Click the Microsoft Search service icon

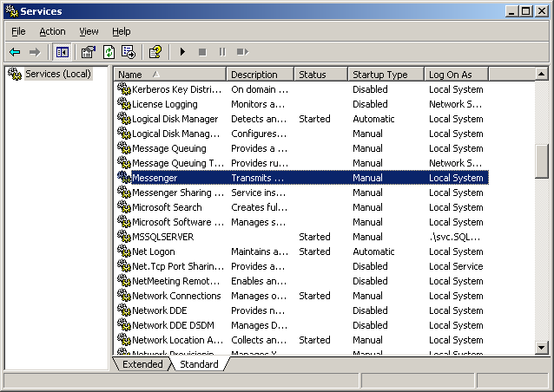pos(124,206)
